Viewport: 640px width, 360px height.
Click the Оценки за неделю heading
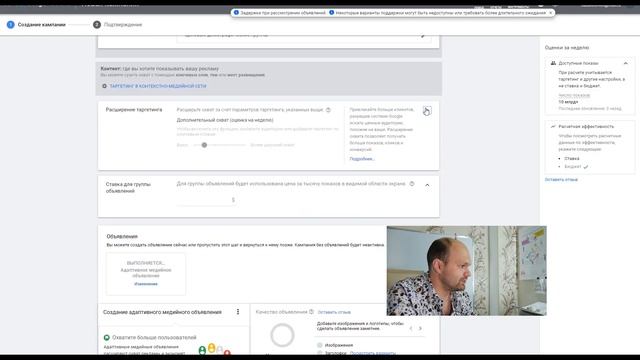(x=567, y=48)
